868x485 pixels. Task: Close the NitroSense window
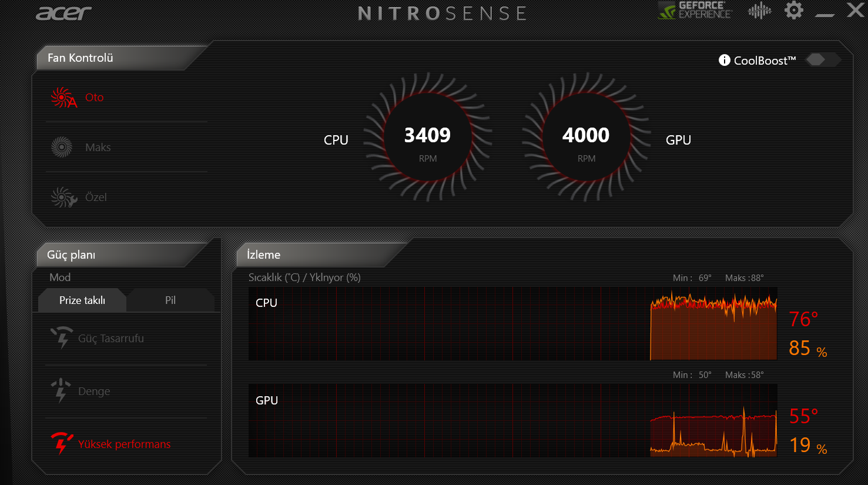coord(855,10)
